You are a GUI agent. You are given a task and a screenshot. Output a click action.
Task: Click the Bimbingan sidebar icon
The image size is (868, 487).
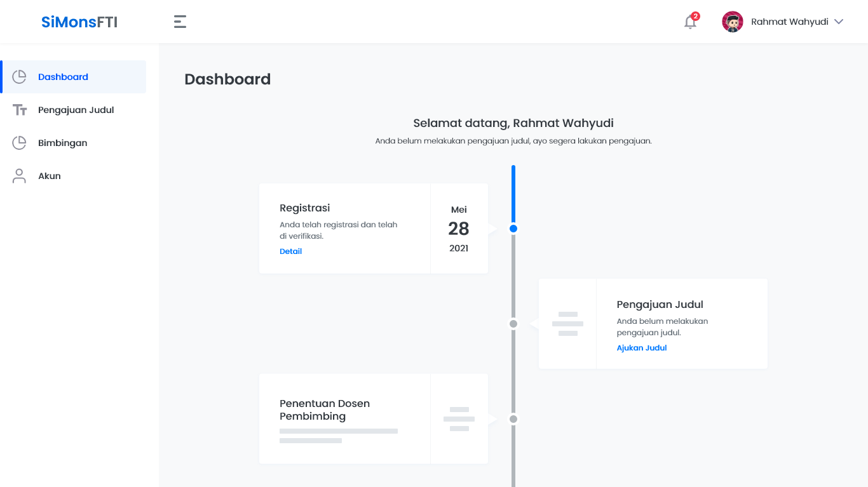click(20, 143)
